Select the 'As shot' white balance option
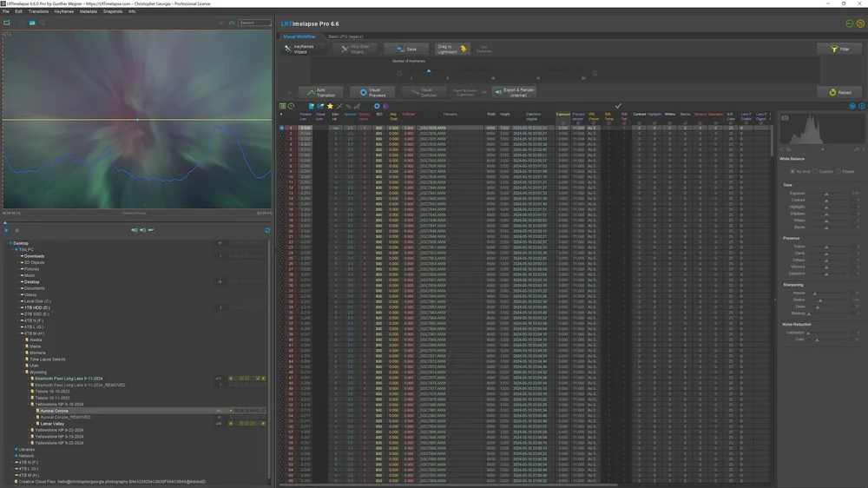 click(792, 172)
